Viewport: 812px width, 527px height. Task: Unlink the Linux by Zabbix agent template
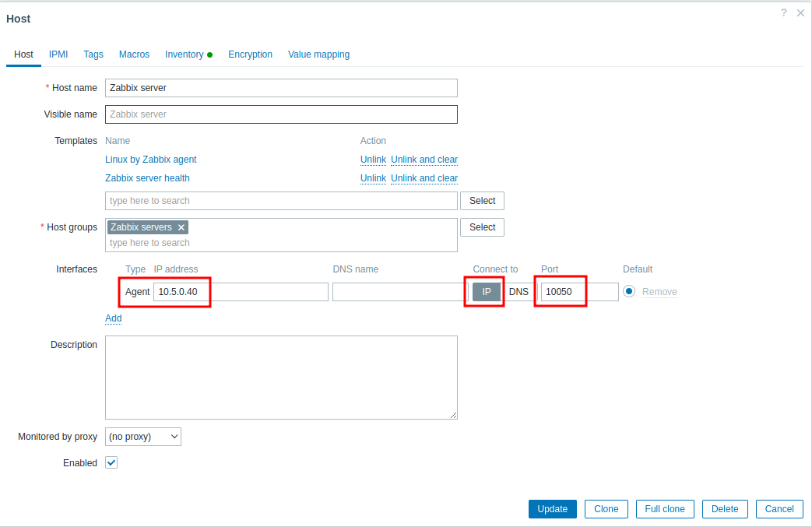click(373, 160)
